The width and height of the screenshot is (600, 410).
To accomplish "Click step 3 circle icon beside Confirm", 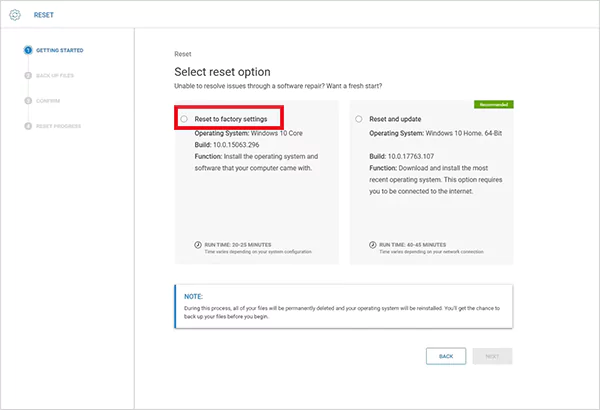I will [x=28, y=101].
